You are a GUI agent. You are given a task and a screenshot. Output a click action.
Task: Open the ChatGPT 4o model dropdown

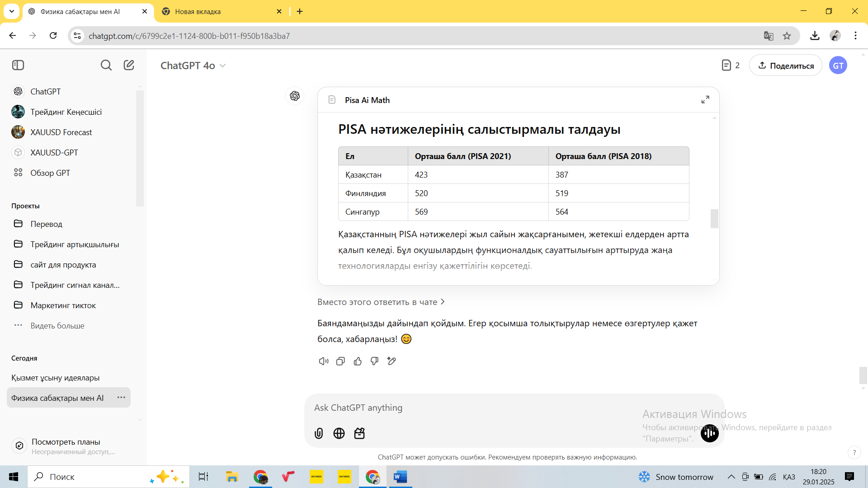193,66
